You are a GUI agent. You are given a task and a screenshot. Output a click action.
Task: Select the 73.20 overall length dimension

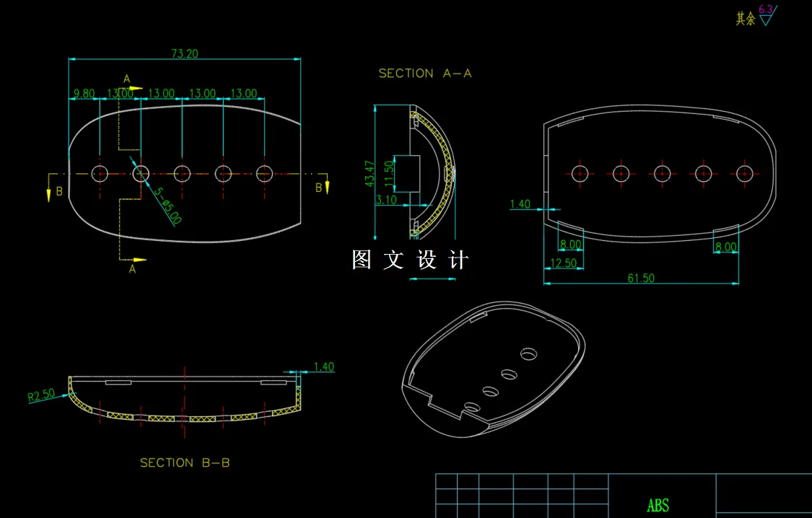point(184,53)
